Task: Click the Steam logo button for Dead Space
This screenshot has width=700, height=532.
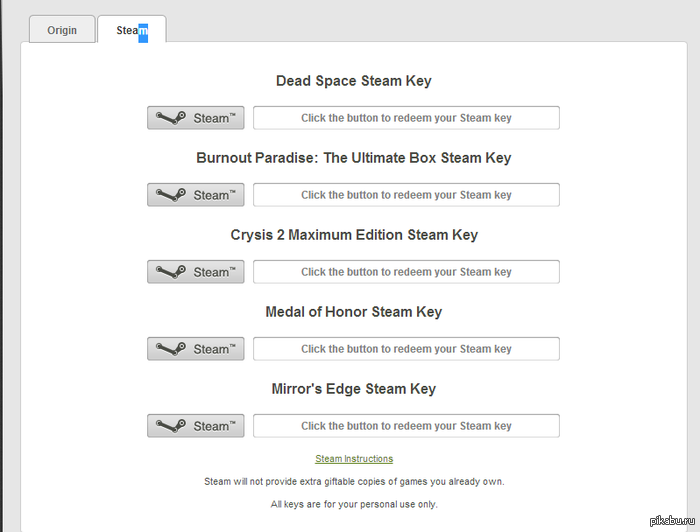Action: click(x=196, y=118)
